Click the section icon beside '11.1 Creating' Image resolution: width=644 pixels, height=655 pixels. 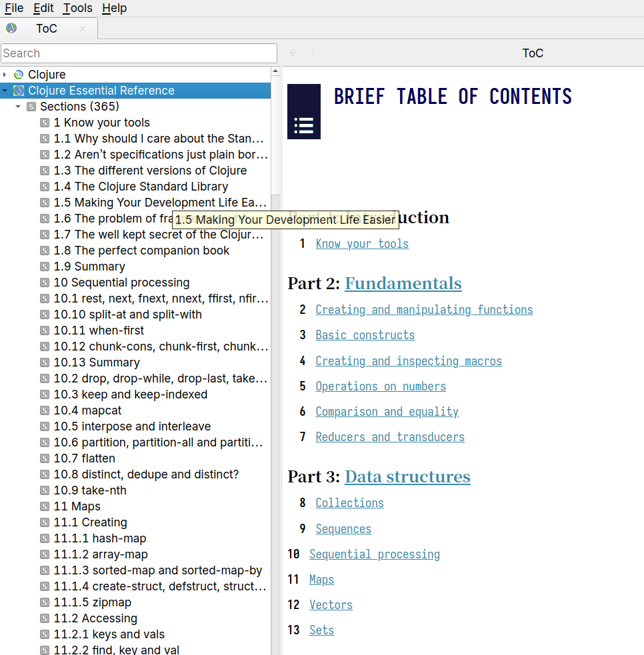45,522
